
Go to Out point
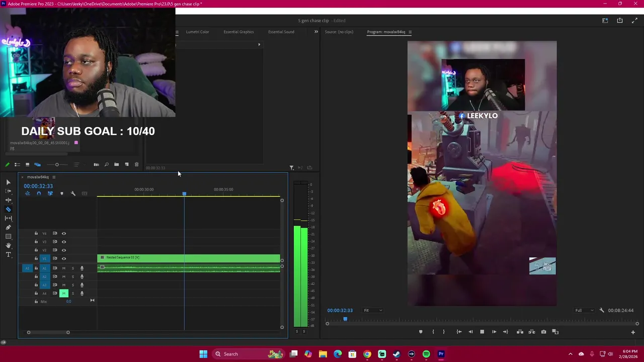(x=506, y=332)
